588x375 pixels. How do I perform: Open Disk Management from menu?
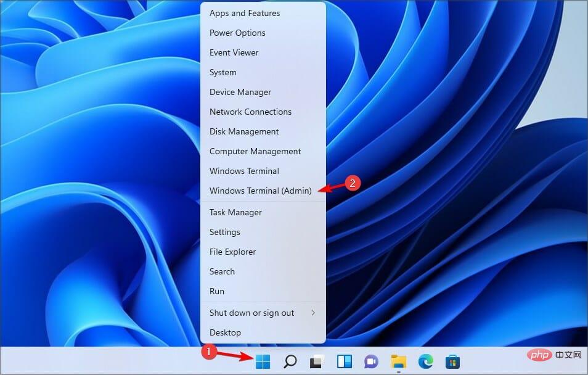[x=263, y=131]
